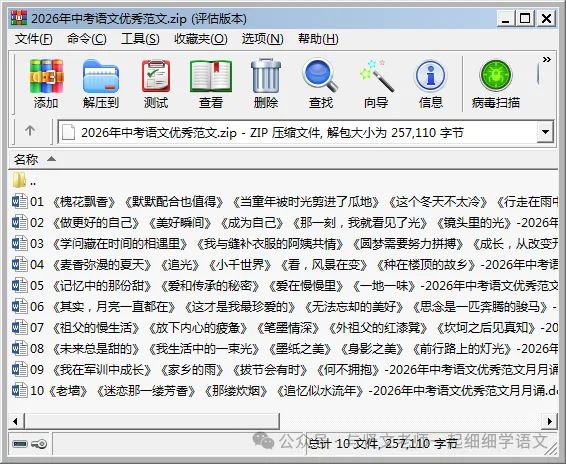Image resolution: width=566 pixels, height=464 pixels.
Task: Open the 选项(N) menu
Action: (x=262, y=39)
